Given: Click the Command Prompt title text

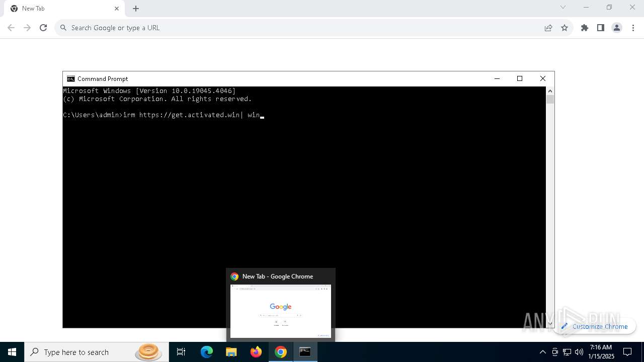Looking at the screenshot, I should point(103,79).
